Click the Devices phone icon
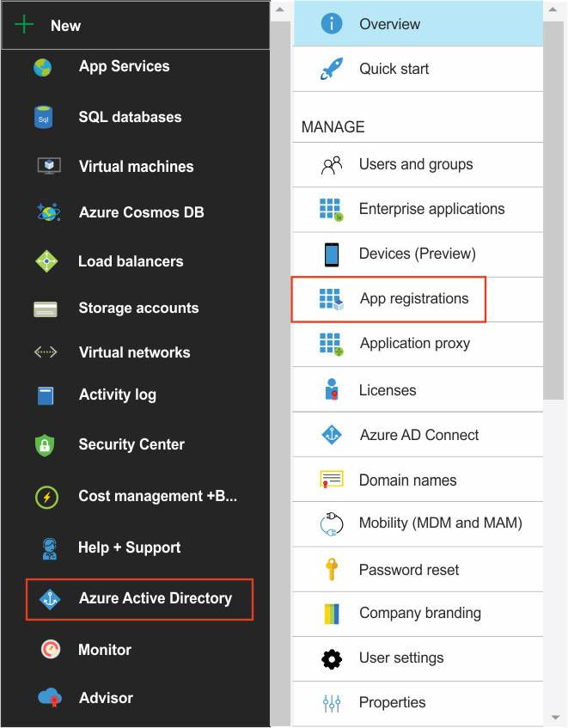 tap(332, 254)
